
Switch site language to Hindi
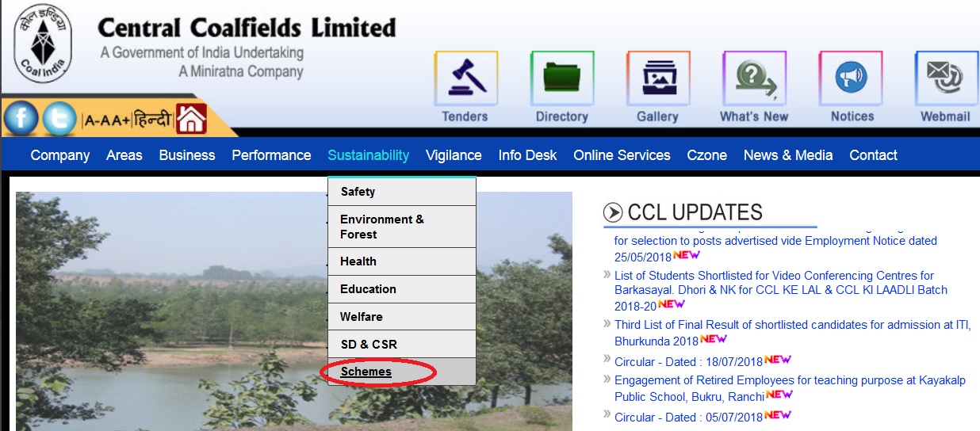tap(151, 120)
